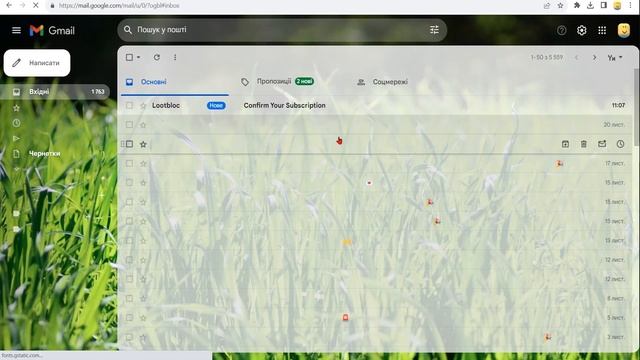640x360 pixels.
Task: Open Чернетки drafts folder
Action: [44, 153]
